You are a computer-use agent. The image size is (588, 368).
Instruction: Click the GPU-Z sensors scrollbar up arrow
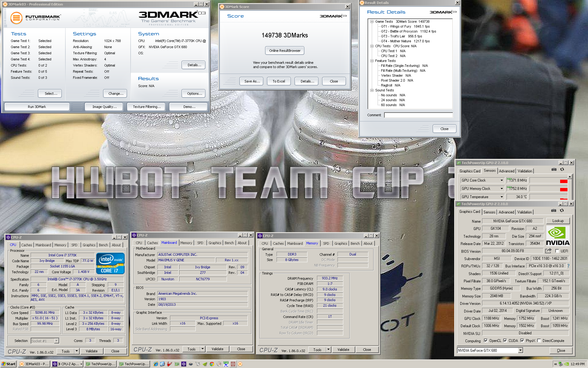pos(570,177)
